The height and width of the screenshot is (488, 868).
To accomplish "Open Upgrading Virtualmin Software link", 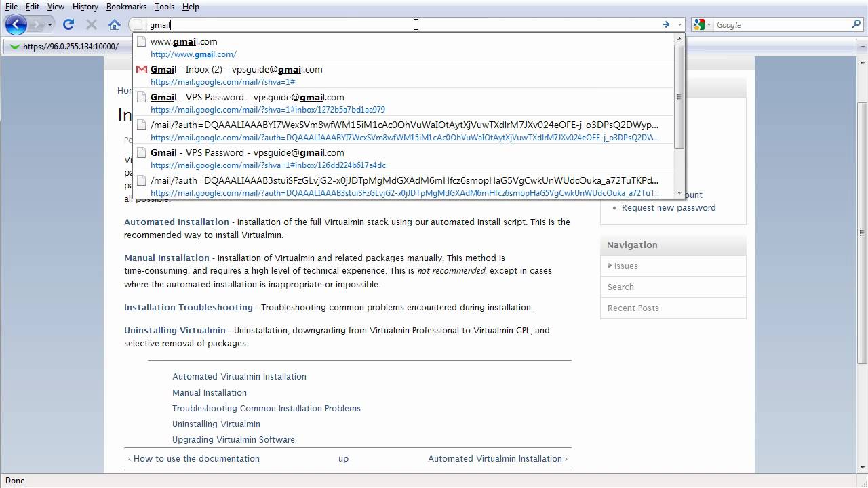I will [233, 439].
